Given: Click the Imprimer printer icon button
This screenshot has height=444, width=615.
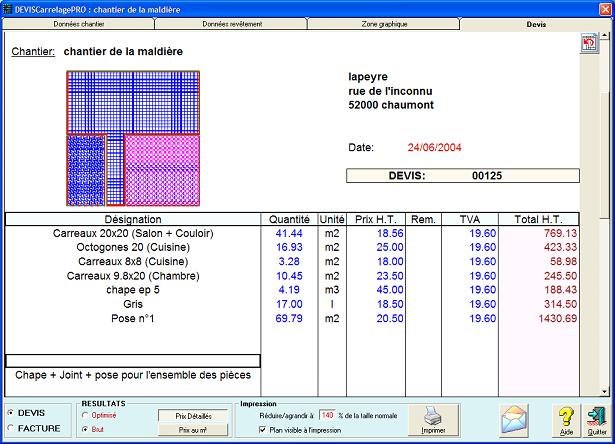Looking at the screenshot, I should 433,420.
